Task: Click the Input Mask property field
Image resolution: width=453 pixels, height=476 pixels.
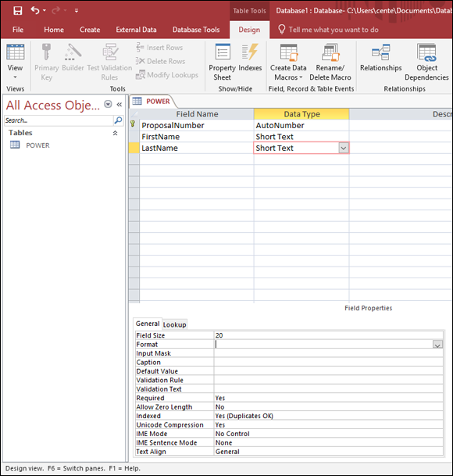Action: pyautogui.click(x=329, y=353)
